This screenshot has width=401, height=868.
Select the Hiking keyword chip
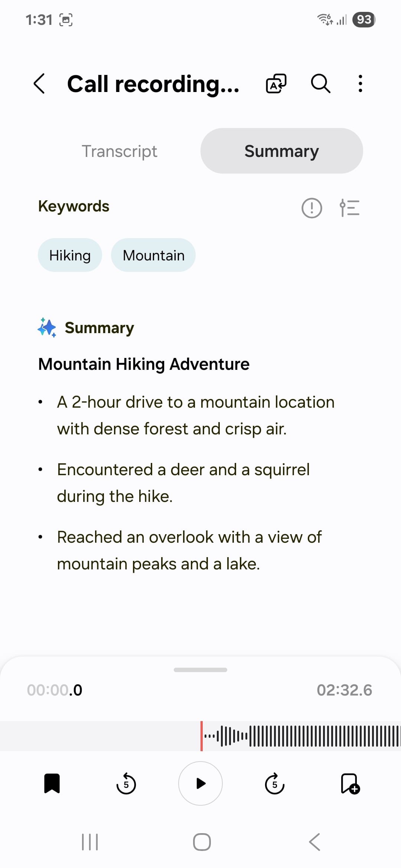tap(70, 255)
